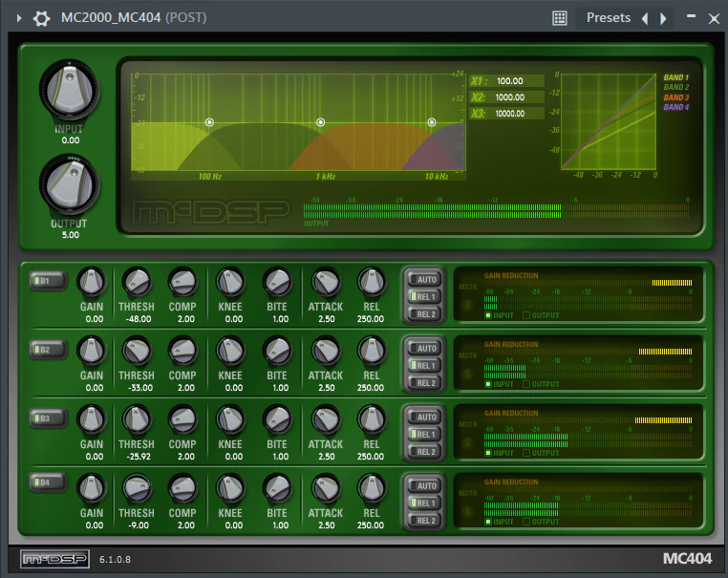The height and width of the screenshot is (578, 728).
Task: Click the band 1 GAIN knob
Action: (x=92, y=282)
